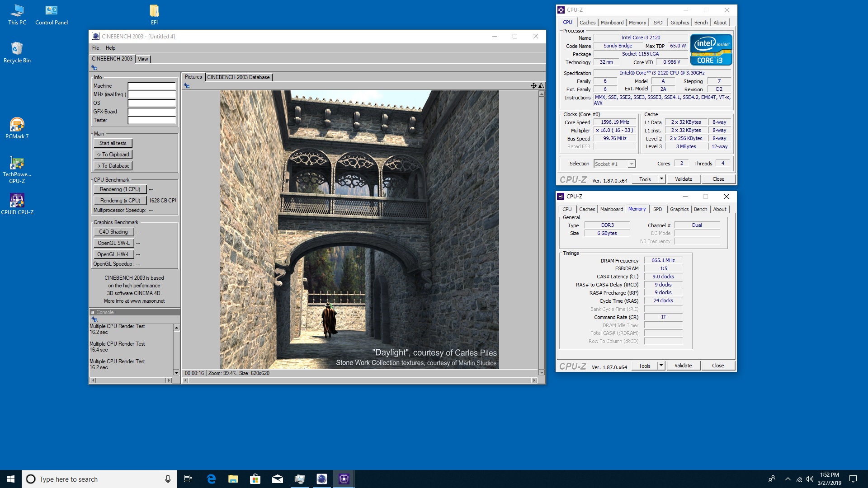The height and width of the screenshot is (488, 868).
Task: Click Type here to search box
Action: [x=99, y=479]
